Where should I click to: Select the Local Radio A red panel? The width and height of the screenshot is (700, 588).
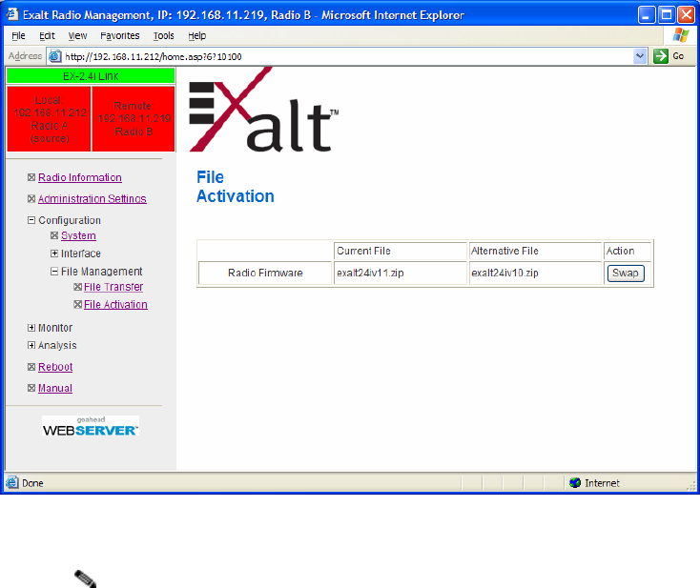tap(49, 119)
